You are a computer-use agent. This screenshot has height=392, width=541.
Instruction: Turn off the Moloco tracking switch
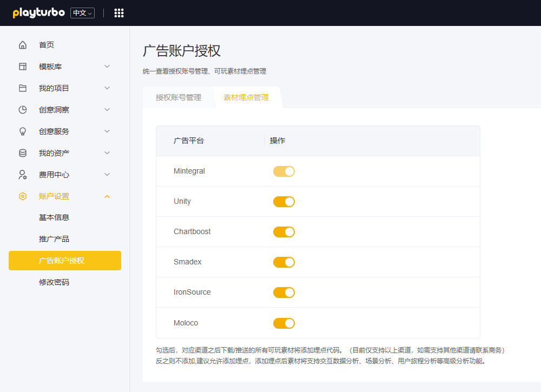(284, 323)
